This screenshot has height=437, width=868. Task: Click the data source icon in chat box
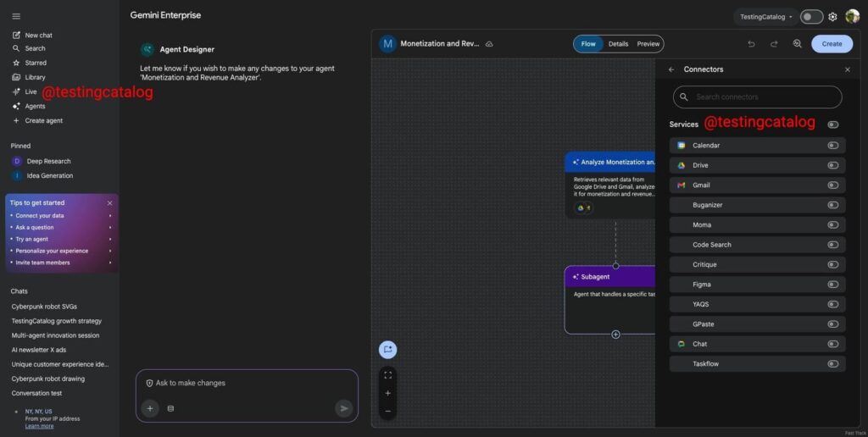click(x=170, y=408)
